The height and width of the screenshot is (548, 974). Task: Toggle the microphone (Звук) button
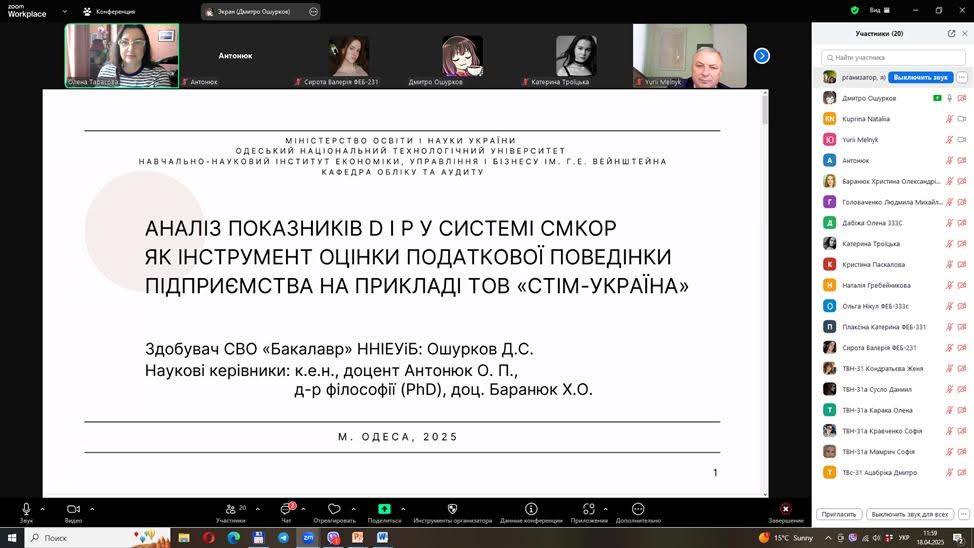click(26, 509)
